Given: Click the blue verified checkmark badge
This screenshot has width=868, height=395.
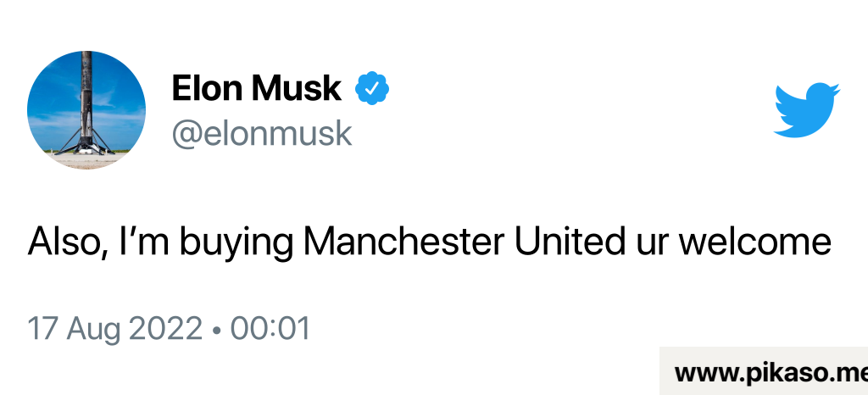Looking at the screenshot, I should (371, 87).
